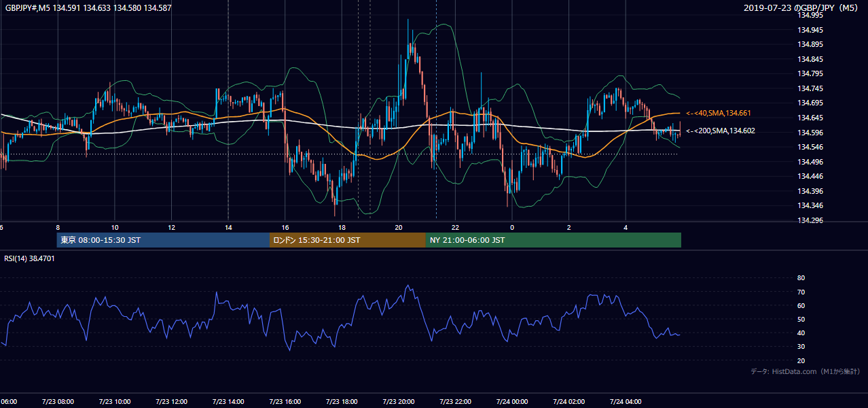Click the GBPJPY#,M5 symbol header text

[x=88, y=8]
